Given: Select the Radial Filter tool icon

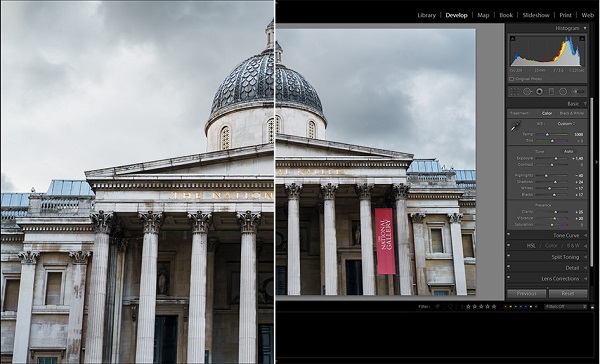Looking at the screenshot, I should coord(563,91).
